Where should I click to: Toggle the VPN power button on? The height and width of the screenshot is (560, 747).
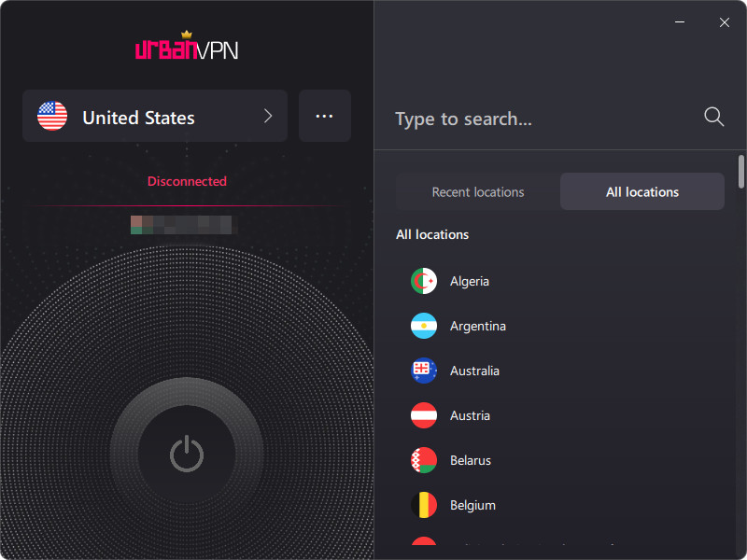point(187,454)
